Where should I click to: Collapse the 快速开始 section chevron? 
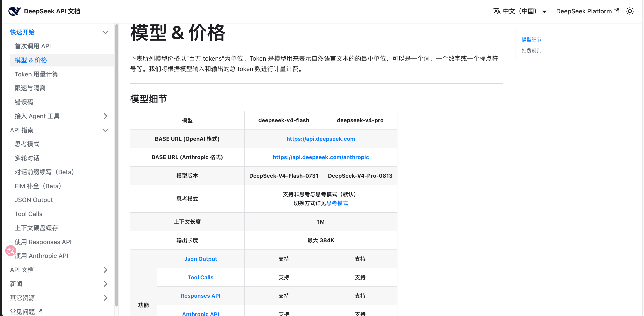105,32
